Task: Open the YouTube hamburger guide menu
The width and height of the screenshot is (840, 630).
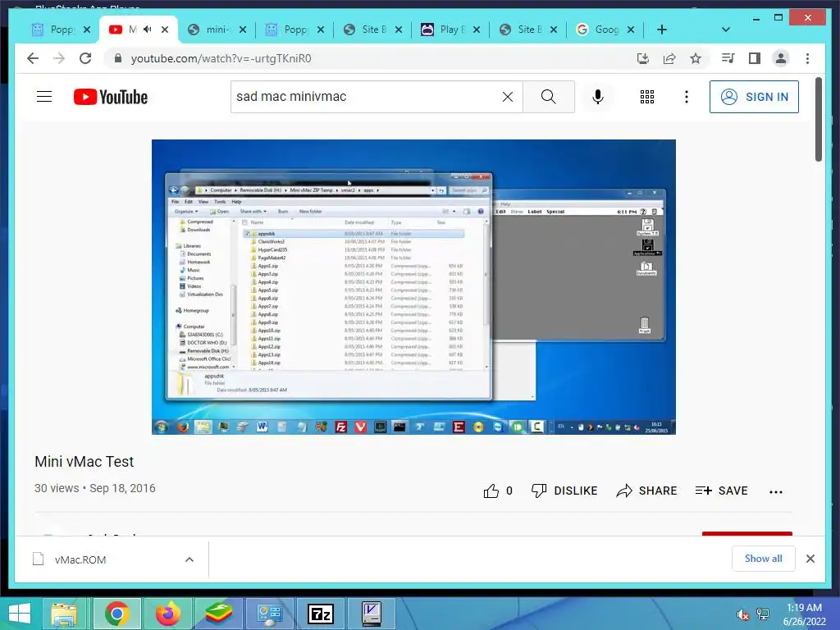Action: (x=44, y=97)
